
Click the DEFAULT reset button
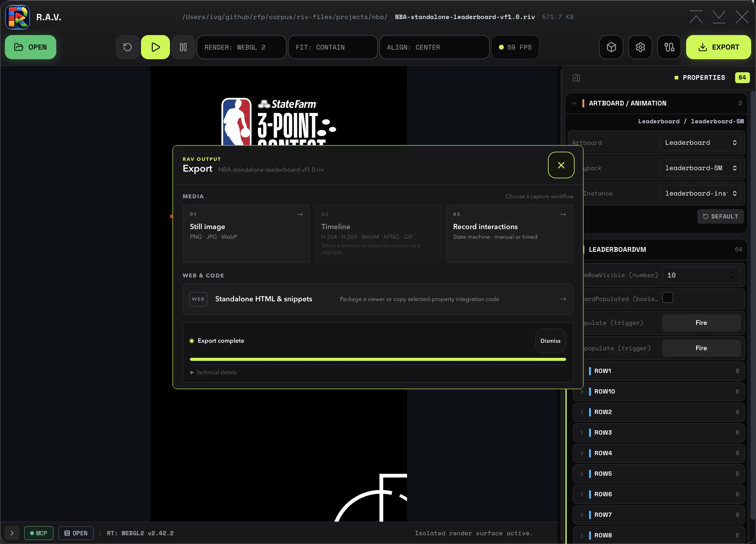tap(720, 216)
